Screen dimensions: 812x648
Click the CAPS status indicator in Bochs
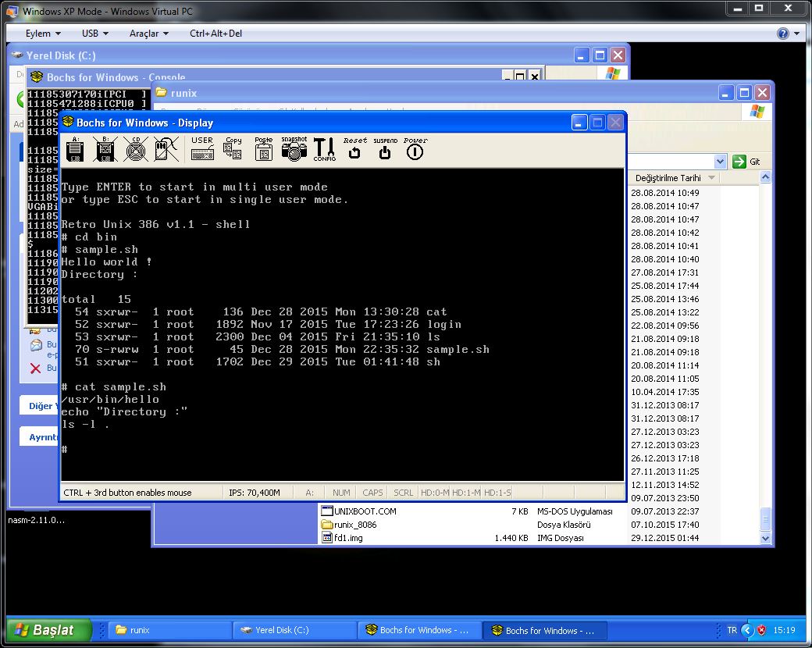click(x=372, y=493)
